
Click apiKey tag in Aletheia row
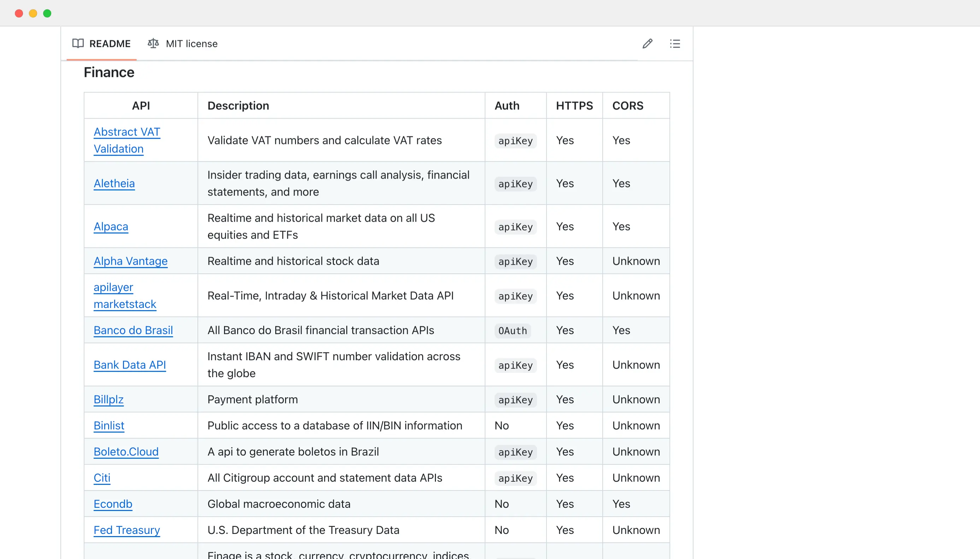coord(515,184)
